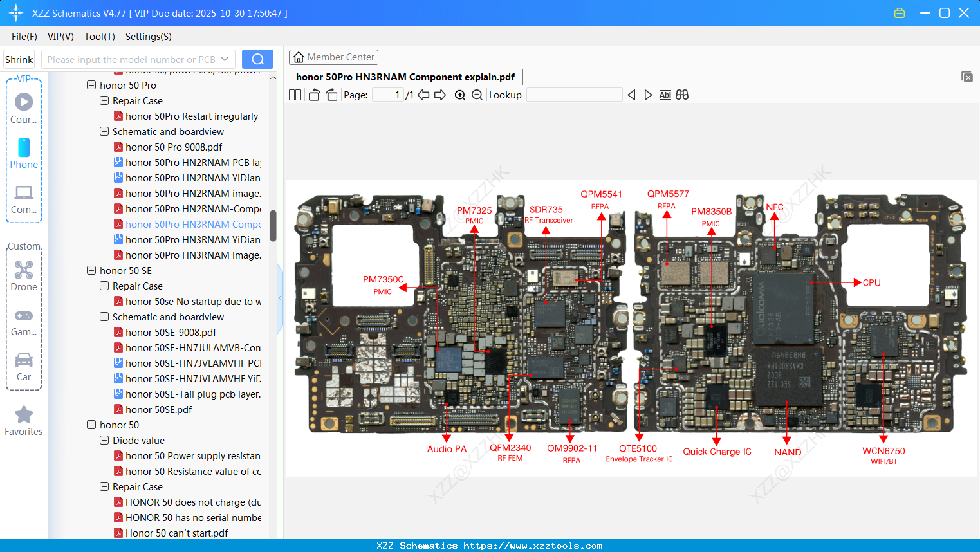
Task: Open honor 50SE-Tail plug pcb layer file
Action: tap(187, 394)
